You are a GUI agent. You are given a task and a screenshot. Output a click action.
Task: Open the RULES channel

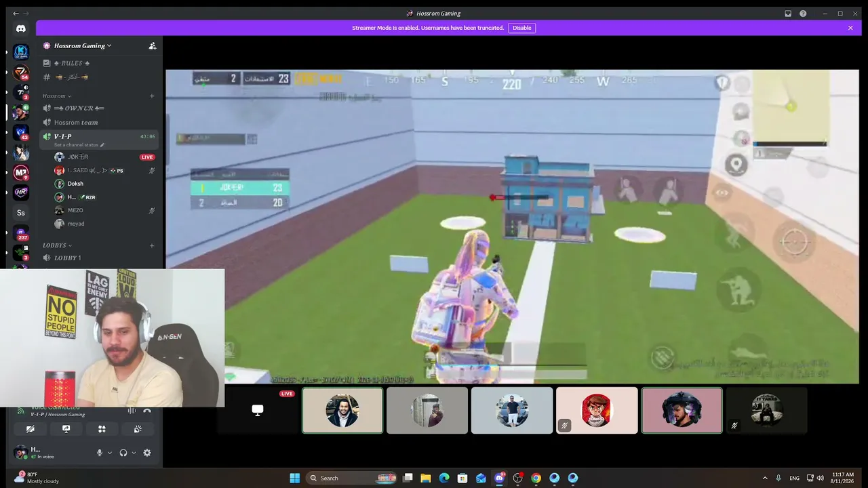(100, 63)
